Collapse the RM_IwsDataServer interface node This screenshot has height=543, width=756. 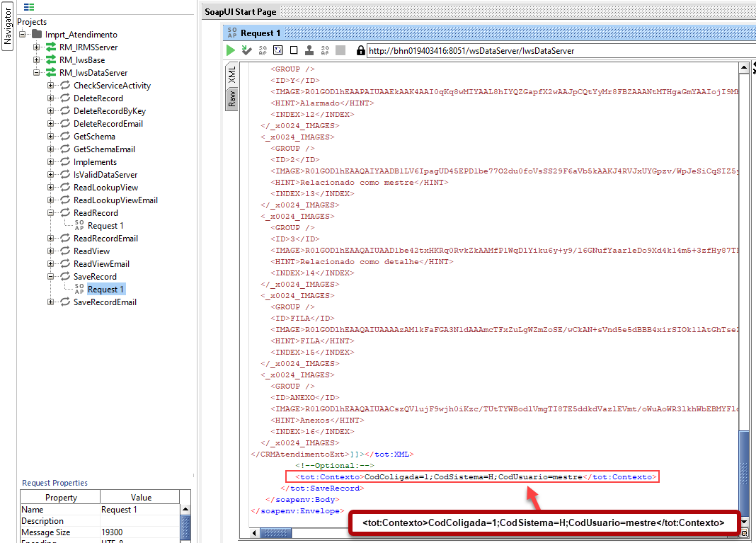[x=36, y=72]
